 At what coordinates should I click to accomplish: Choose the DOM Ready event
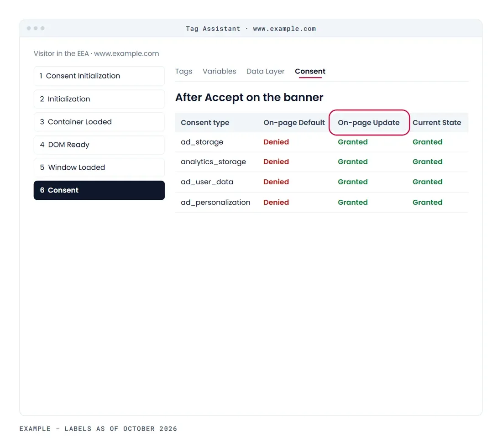point(99,145)
